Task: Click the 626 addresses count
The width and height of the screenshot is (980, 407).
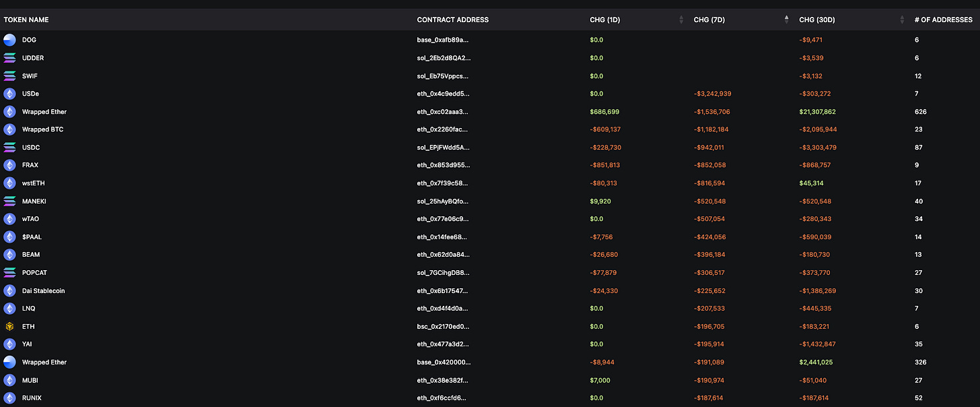Action: (x=921, y=112)
